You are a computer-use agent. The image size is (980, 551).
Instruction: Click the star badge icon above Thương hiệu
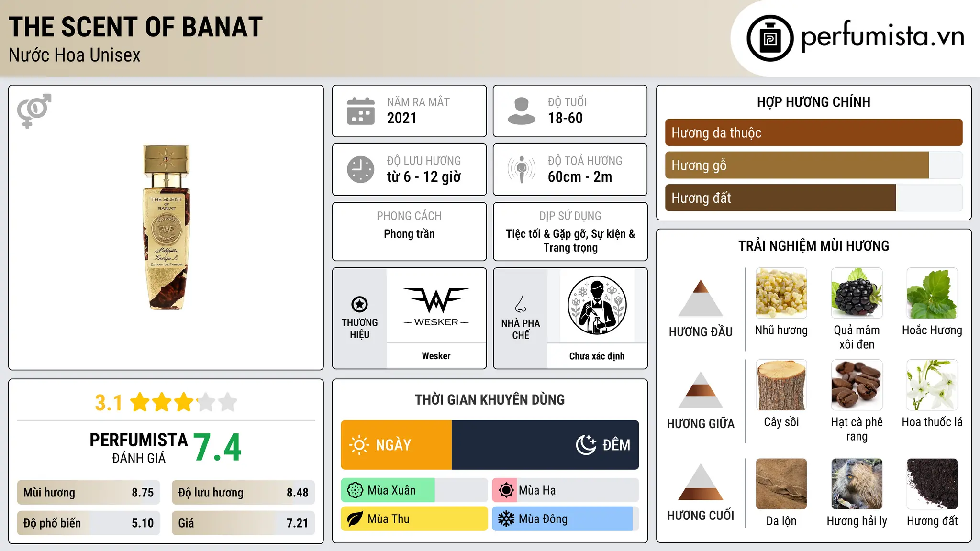(x=359, y=304)
